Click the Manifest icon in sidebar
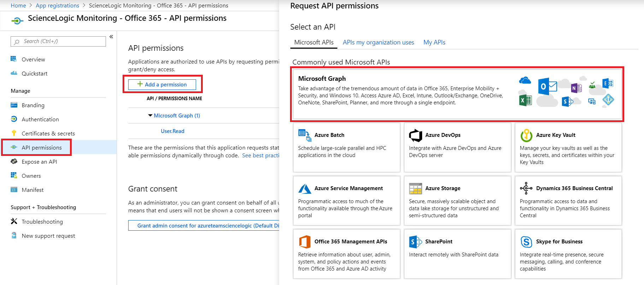 click(x=14, y=189)
